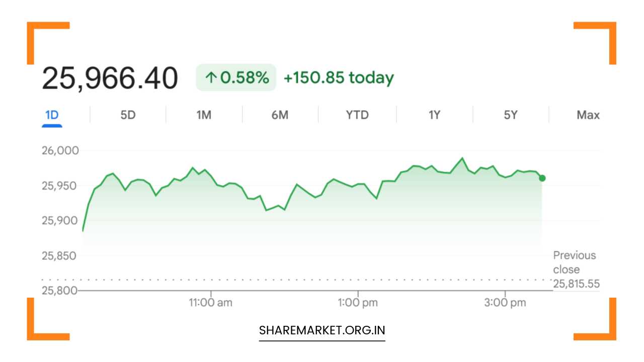This screenshot has height=362, width=644.
Task: Click the +150.85 today change text
Action: point(339,78)
